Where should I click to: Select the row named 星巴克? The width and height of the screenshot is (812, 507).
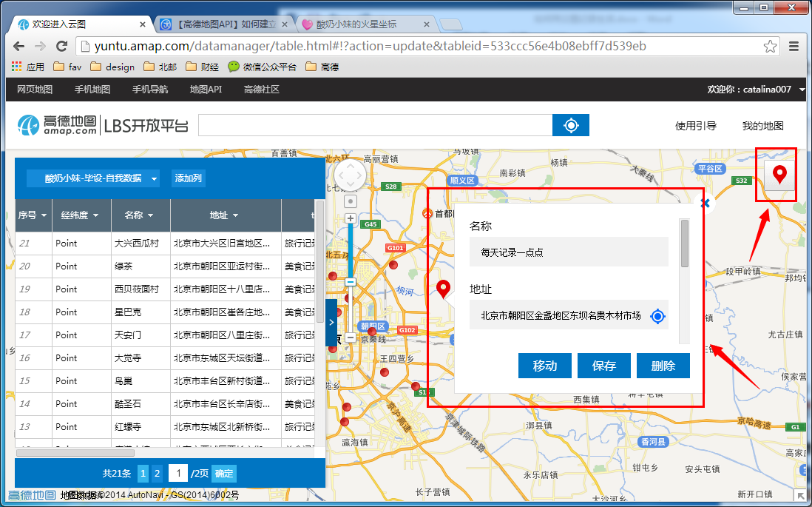(165, 312)
